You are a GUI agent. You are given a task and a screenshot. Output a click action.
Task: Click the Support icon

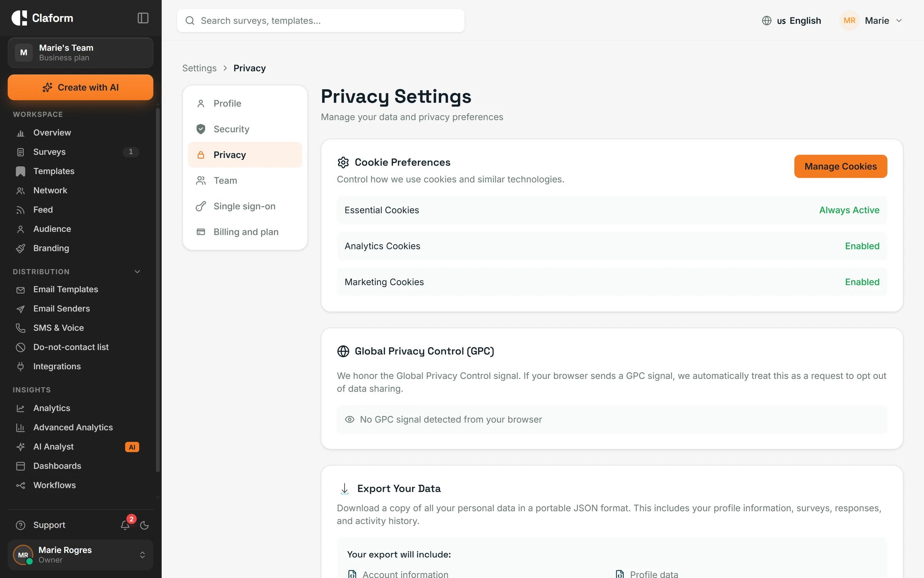(x=20, y=525)
